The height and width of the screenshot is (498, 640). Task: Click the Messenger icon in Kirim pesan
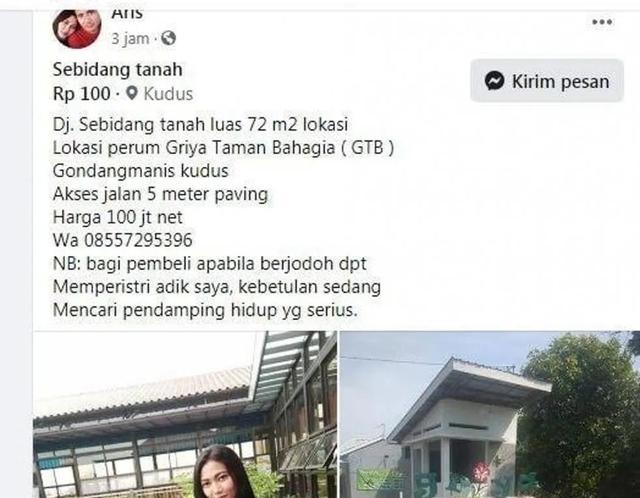click(x=494, y=81)
